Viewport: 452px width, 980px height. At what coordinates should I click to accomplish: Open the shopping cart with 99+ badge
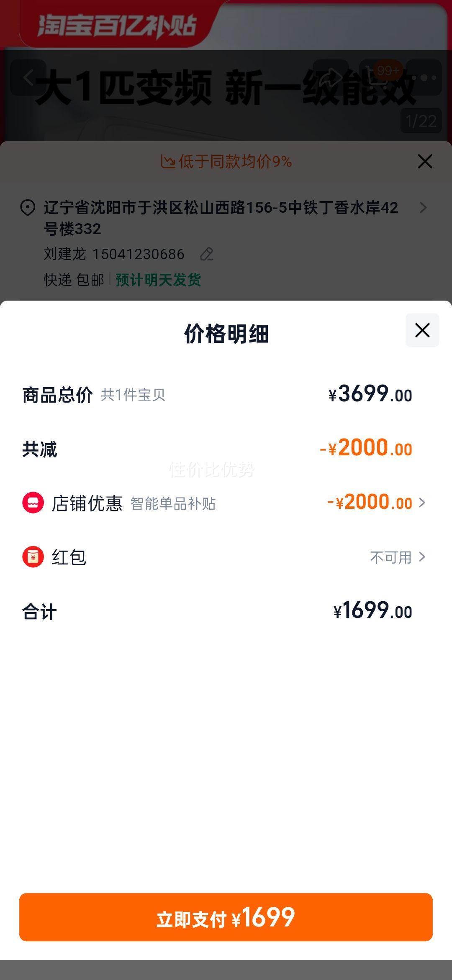pos(378,78)
